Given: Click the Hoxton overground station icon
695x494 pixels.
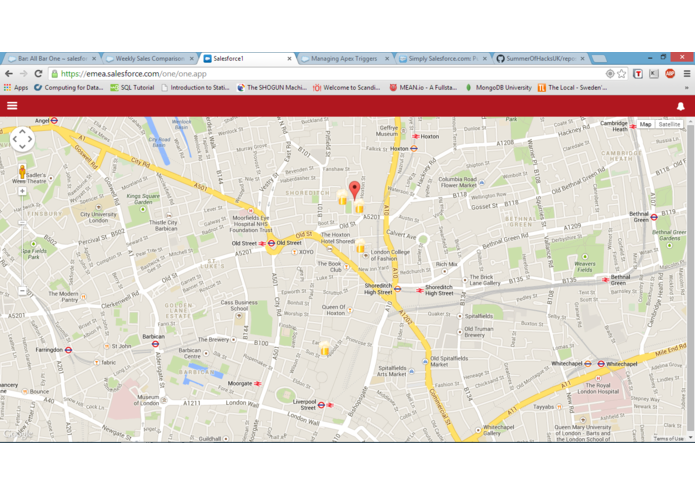Looking at the screenshot, I should point(414,149).
